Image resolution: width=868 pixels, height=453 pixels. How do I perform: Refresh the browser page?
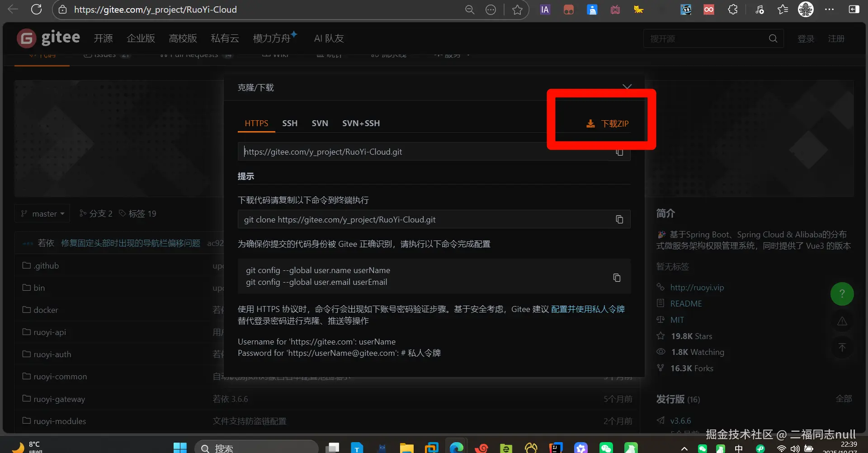pos(37,9)
